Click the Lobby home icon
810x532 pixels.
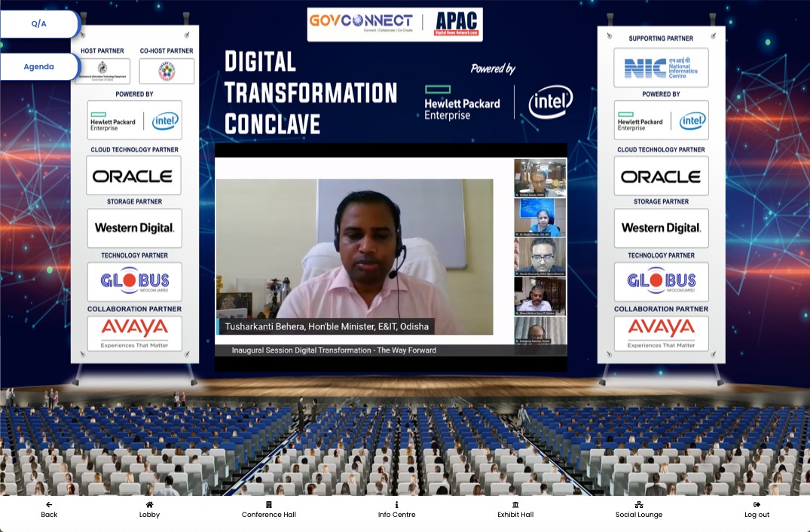click(149, 505)
